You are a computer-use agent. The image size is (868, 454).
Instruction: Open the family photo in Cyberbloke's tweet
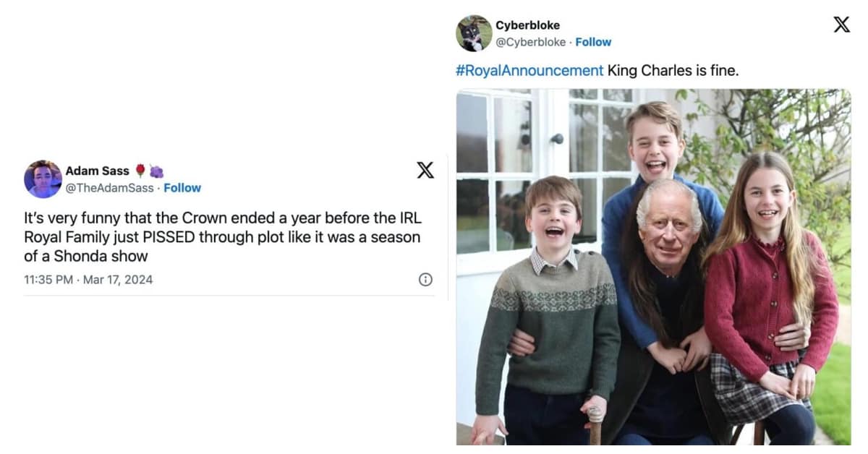coord(653,266)
